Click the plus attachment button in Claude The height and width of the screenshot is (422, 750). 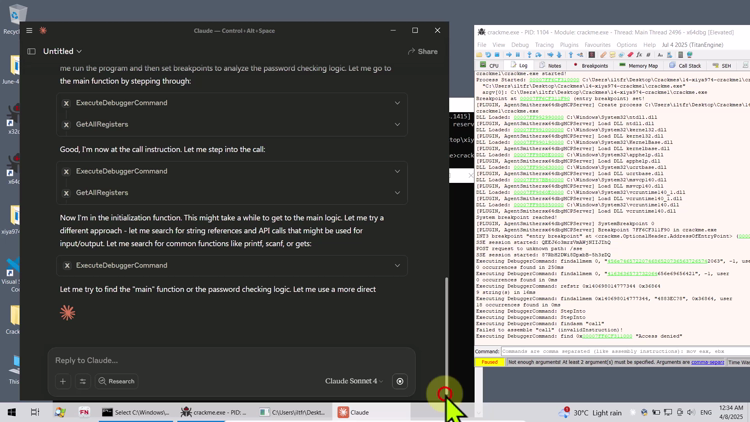click(63, 381)
